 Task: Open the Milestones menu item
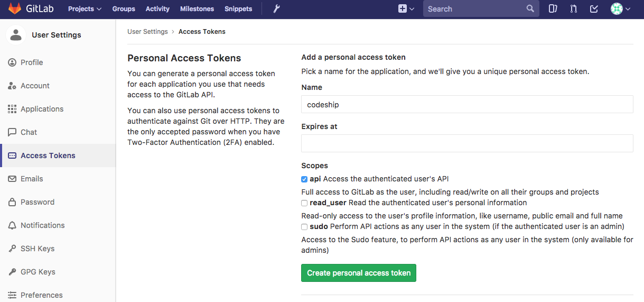[x=197, y=9]
